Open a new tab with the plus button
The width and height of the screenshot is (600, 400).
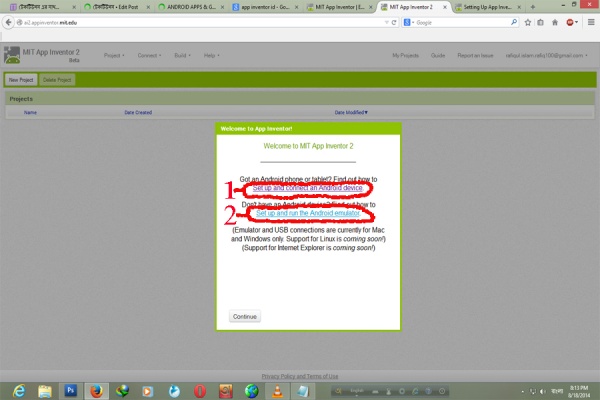(533, 7)
